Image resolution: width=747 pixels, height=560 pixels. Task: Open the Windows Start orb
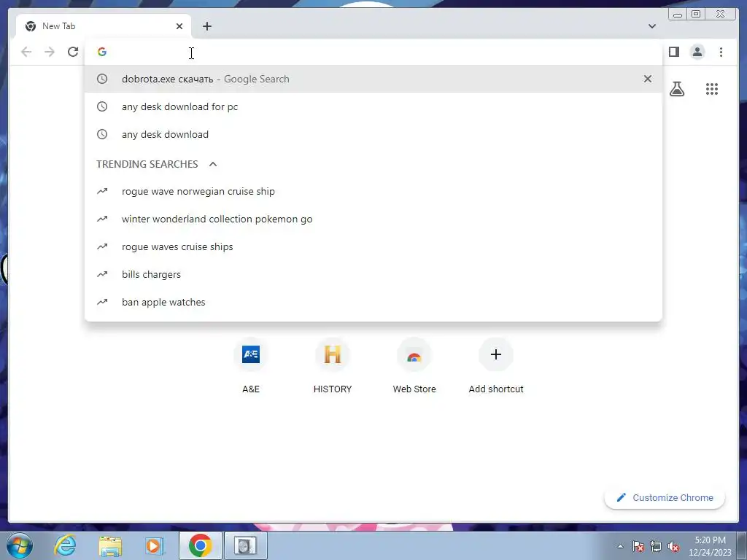20,545
